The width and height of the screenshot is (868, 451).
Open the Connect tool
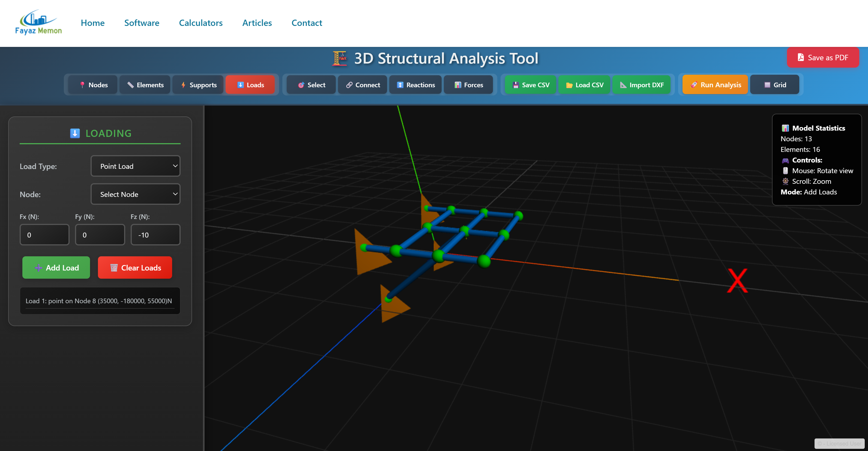pos(362,85)
